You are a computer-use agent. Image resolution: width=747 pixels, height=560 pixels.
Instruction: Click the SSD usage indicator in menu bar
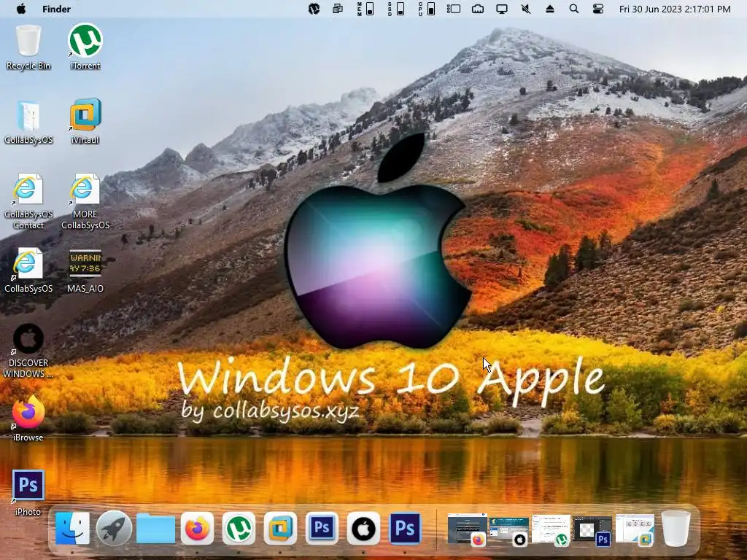[396, 9]
